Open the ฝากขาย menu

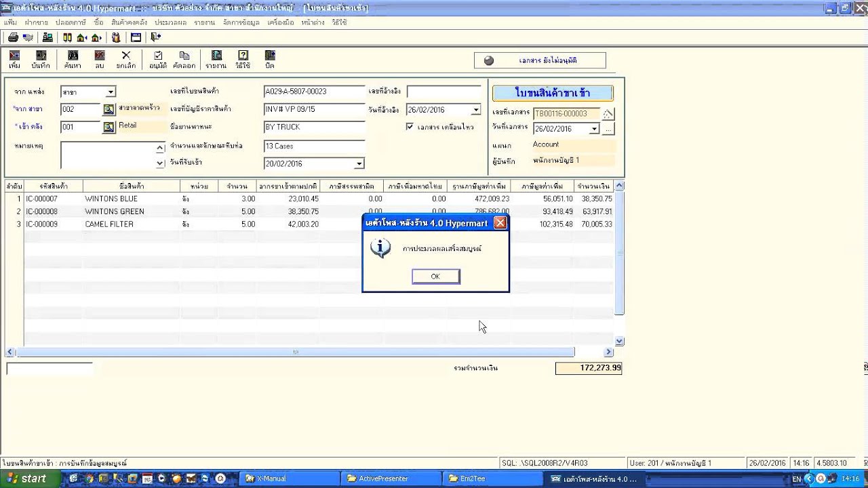36,22
